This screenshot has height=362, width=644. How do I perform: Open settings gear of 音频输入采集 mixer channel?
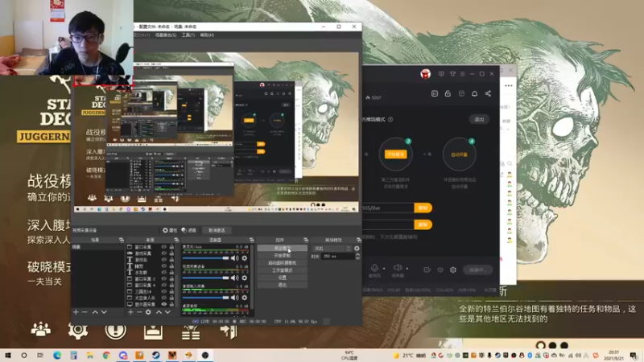[x=245, y=298]
